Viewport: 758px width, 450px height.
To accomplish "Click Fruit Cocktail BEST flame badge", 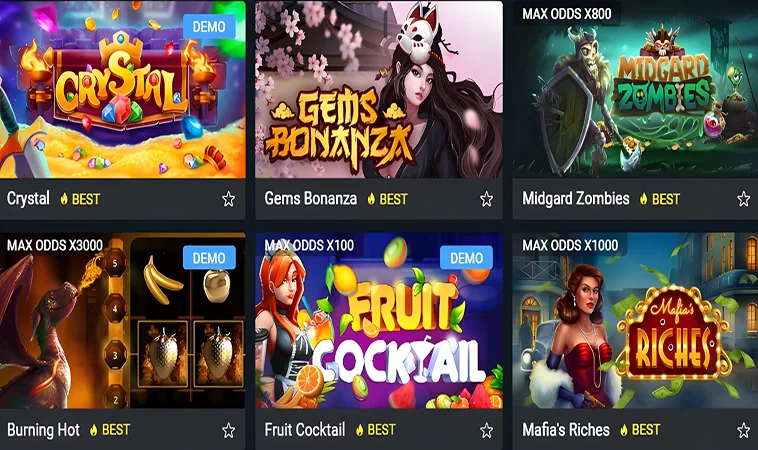I will coord(375,430).
